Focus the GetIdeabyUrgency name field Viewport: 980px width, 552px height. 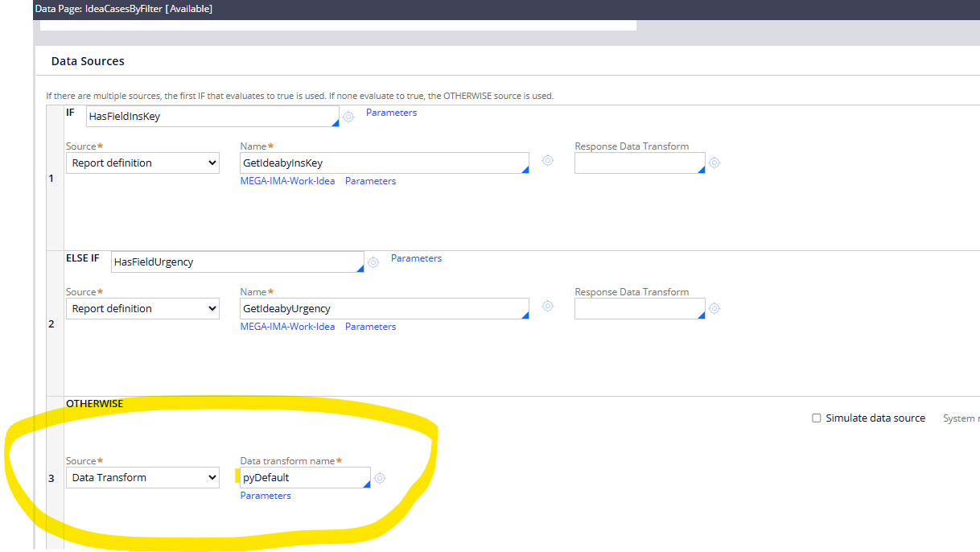(385, 308)
